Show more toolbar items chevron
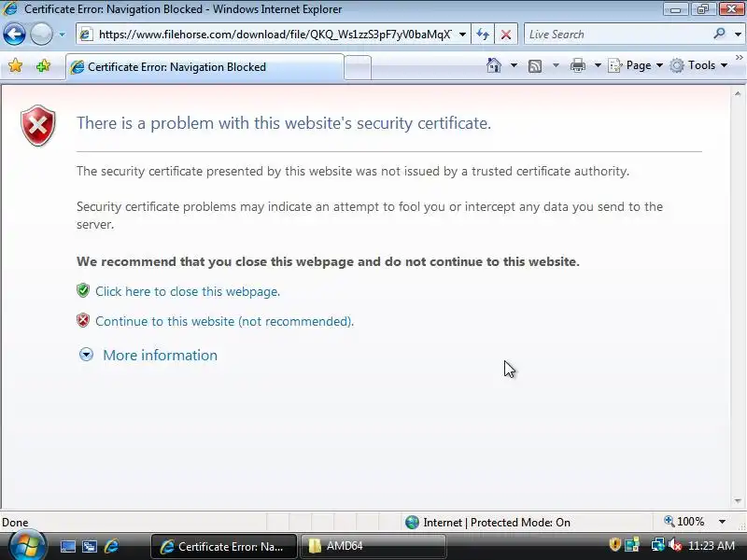 tap(739, 58)
